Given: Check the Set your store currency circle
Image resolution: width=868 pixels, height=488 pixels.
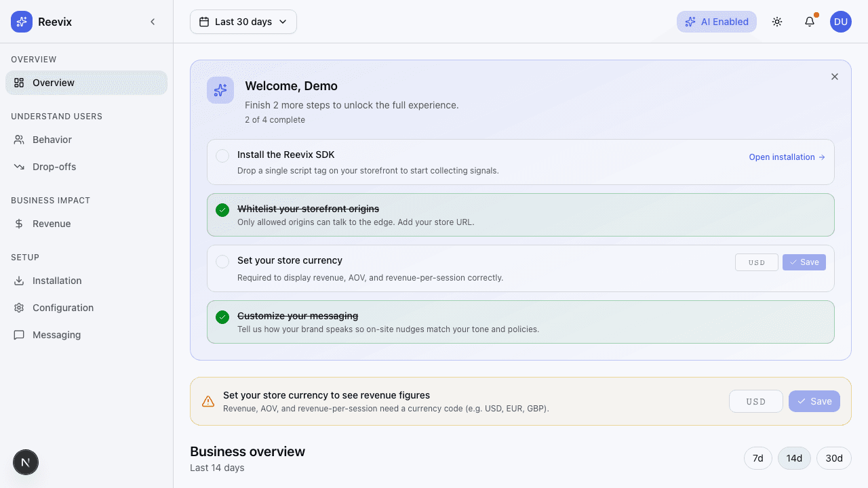Looking at the screenshot, I should (222, 262).
